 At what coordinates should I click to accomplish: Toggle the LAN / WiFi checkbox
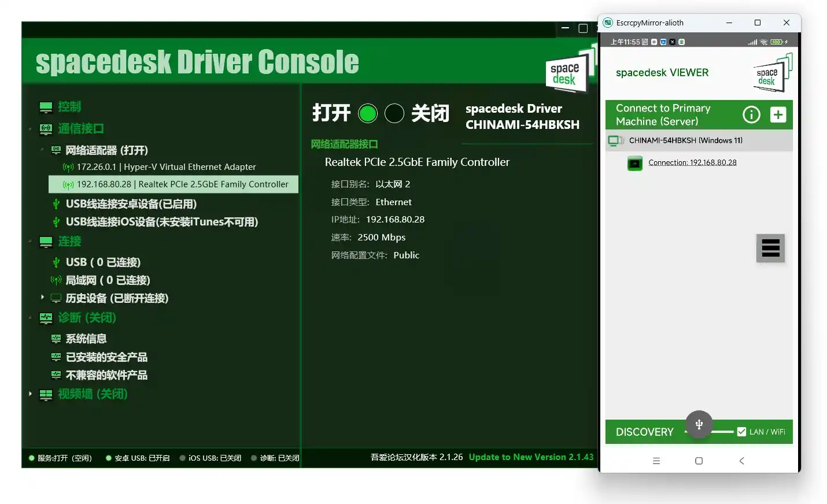pos(741,432)
